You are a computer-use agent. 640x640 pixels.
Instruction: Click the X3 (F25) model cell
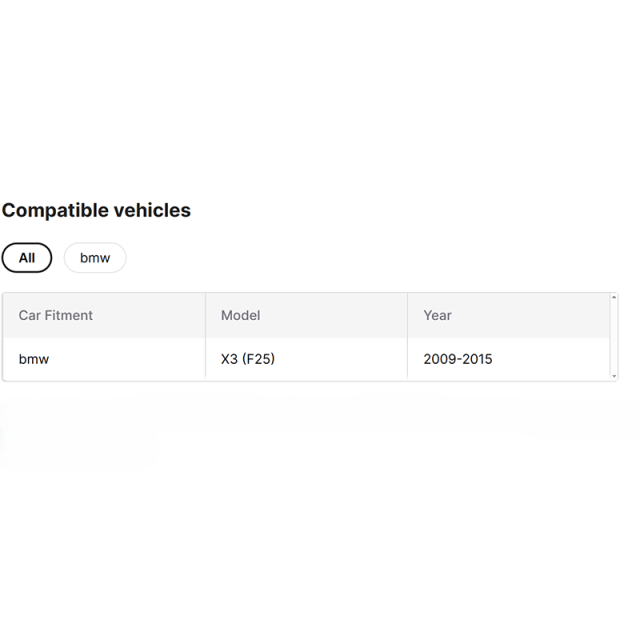pyautogui.click(x=307, y=359)
